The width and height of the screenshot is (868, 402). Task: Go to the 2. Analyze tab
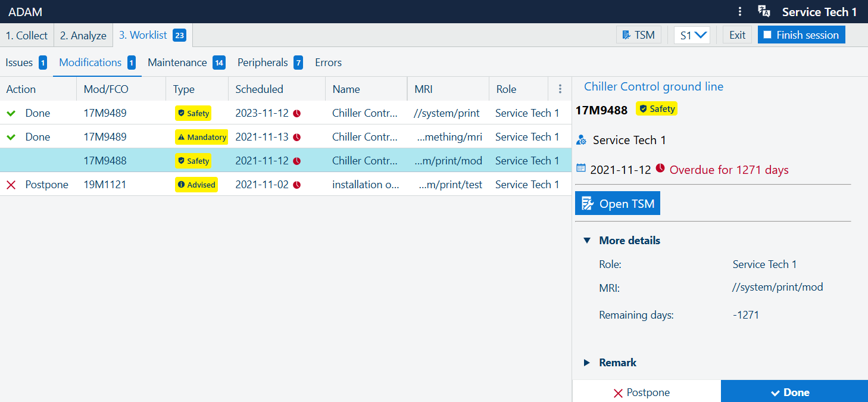click(83, 36)
